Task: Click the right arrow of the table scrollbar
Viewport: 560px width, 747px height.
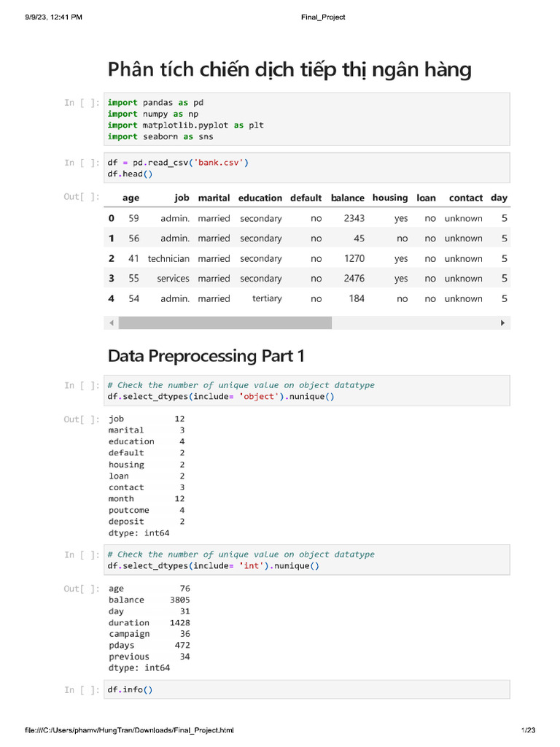Action: 502,322
